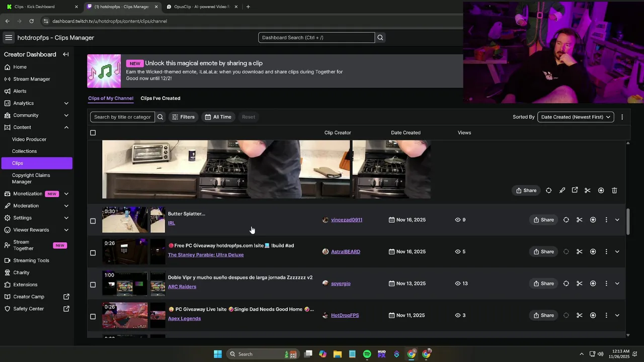Viewport: 644px width, 362px height.
Task: Expand the Analytics sidebar section
Action: tap(66, 103)
